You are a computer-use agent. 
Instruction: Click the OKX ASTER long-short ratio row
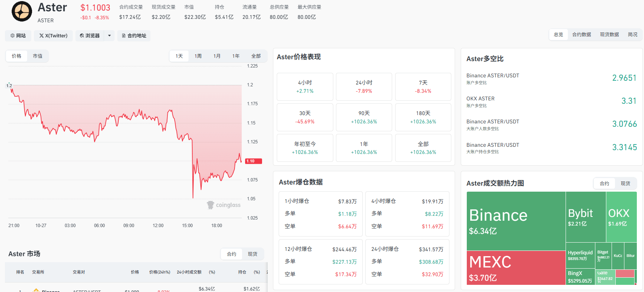(x=552, y=101)
